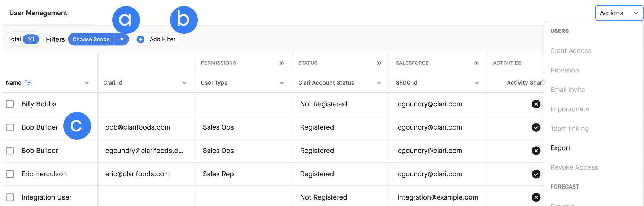644x206 pixels.
Task: Click the Add Filter button
Action: pyautogui.click(x=156, y=39)
